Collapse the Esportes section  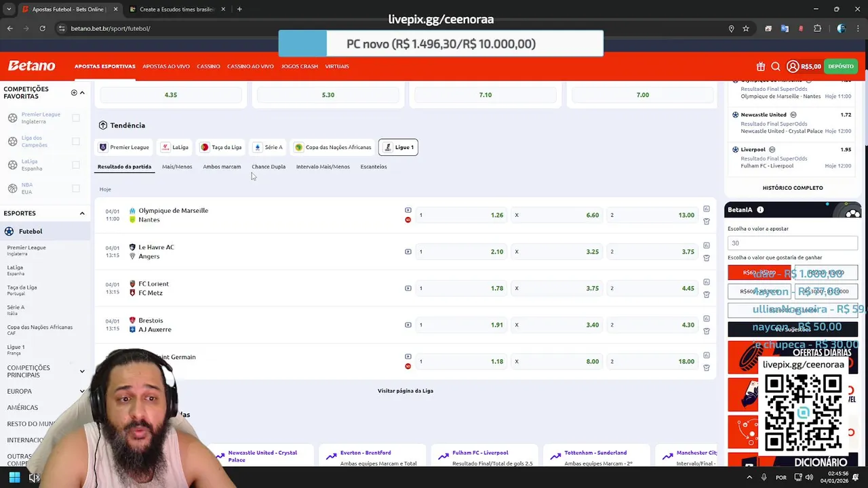coord(82,213)
